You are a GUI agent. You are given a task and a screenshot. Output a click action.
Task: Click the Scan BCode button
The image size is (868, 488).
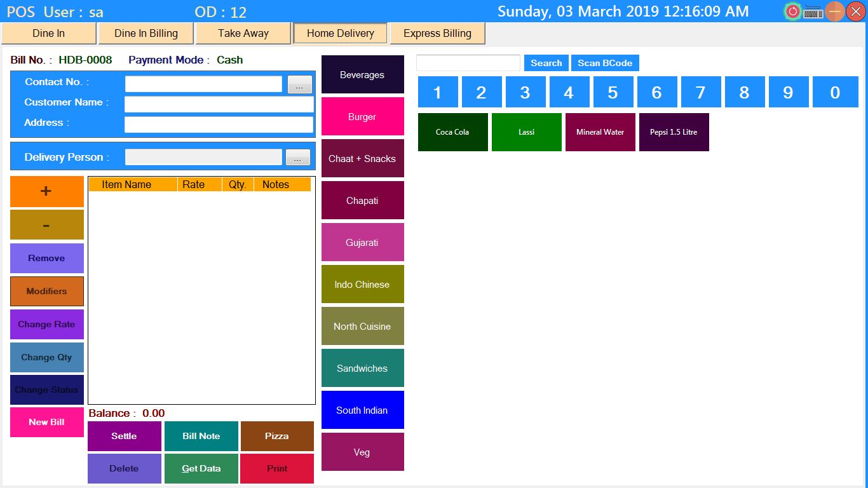(x=604, y=63)
